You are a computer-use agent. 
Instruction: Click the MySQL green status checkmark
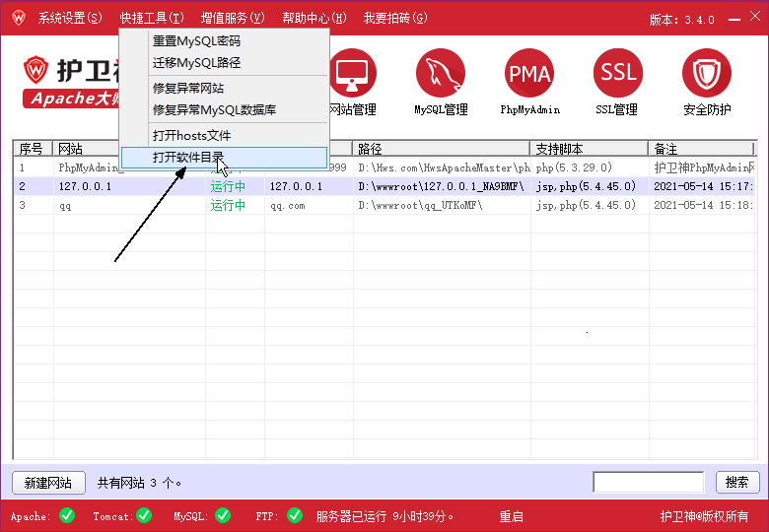tap(223, 515)
